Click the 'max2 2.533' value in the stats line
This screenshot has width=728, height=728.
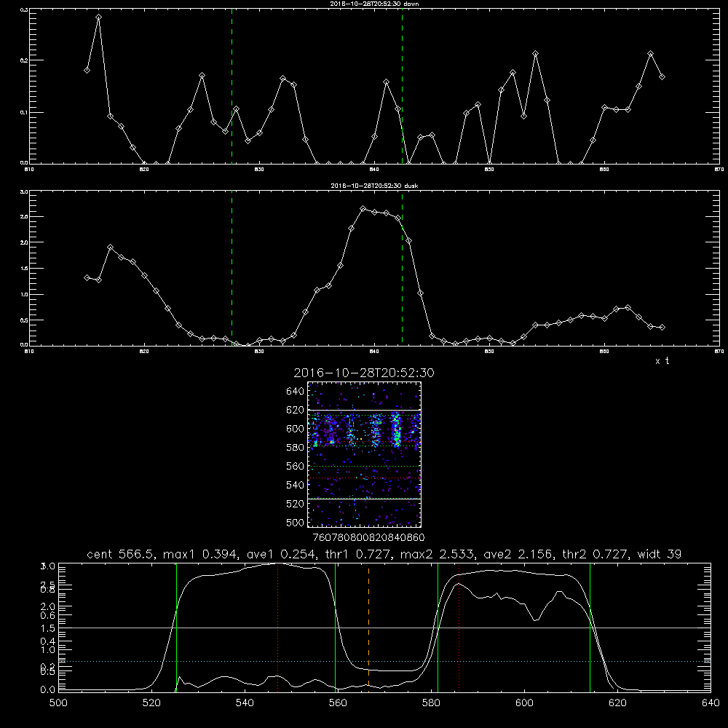coord(437,554)
